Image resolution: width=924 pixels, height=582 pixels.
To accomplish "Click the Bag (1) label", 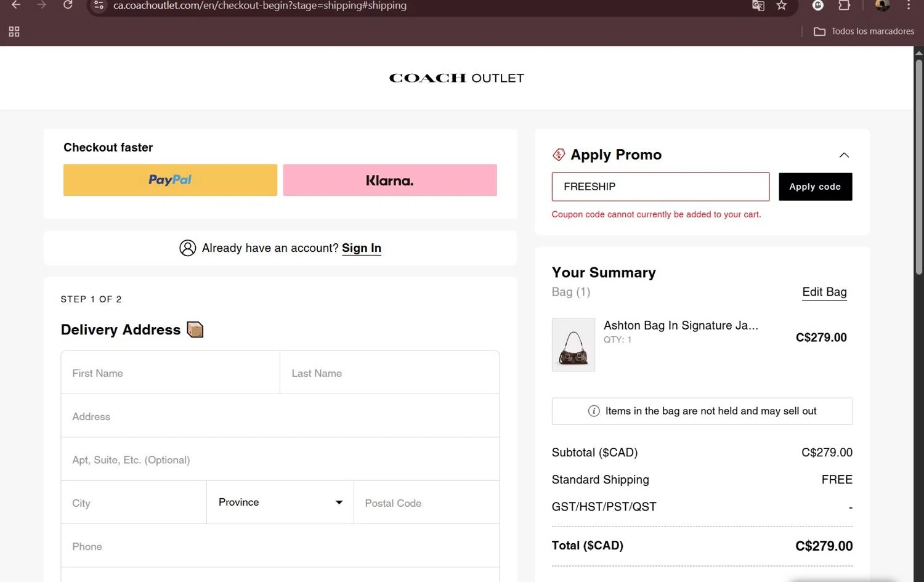I will coord(571,292).
